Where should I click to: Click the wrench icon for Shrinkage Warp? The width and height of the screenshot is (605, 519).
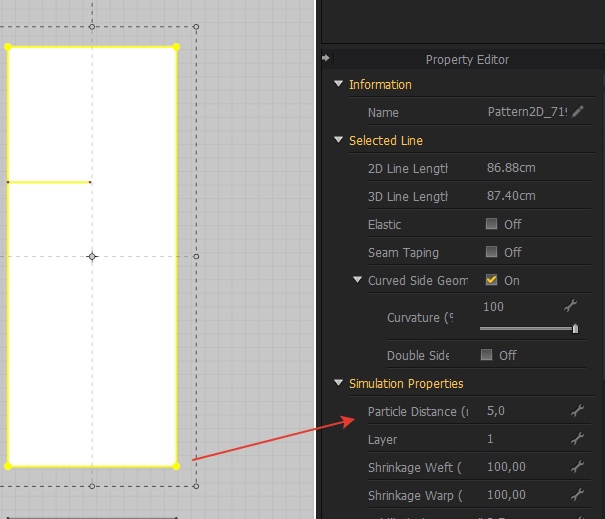577,495
